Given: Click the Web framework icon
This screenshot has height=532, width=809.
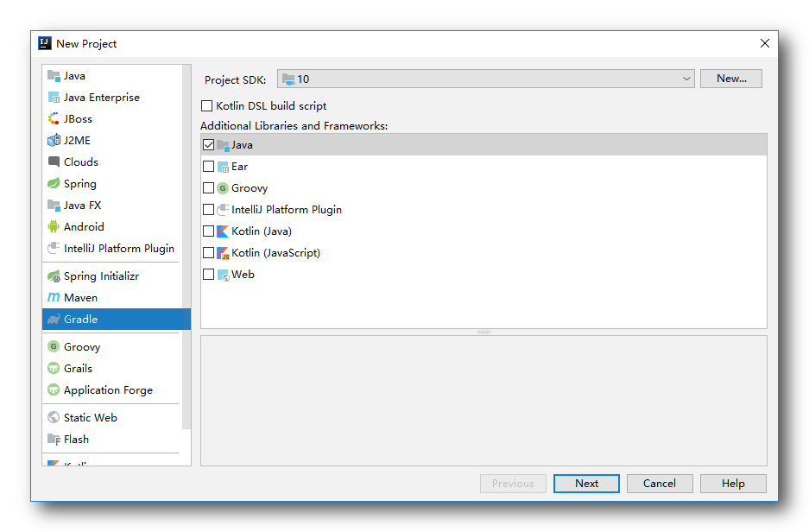Looking at the screenshot, I should [223, 275].
